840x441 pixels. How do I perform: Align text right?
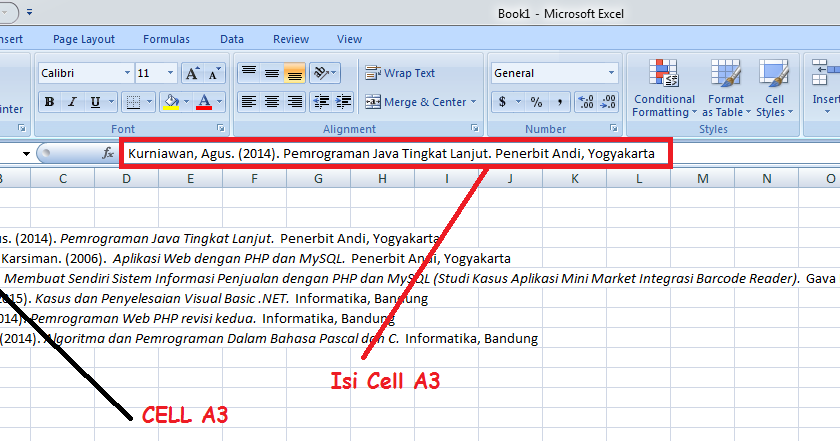[295, 102]
